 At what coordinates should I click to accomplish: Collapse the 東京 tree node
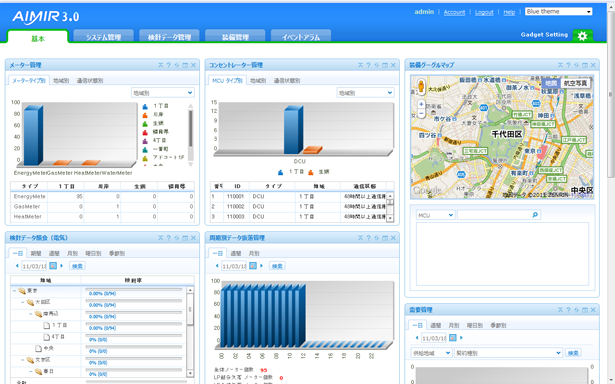(x=15, y=291)
